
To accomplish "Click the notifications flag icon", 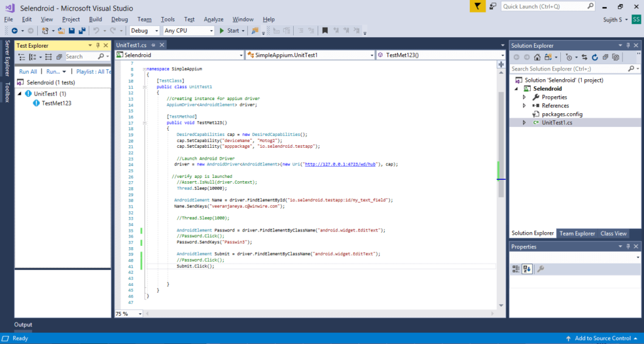I will pos(477,6).
